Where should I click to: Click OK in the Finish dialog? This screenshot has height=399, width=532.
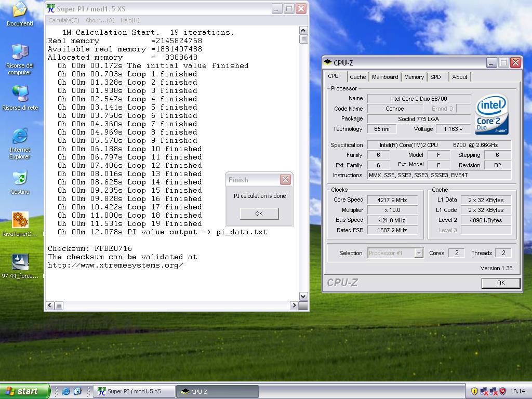(x=259, y=214)
